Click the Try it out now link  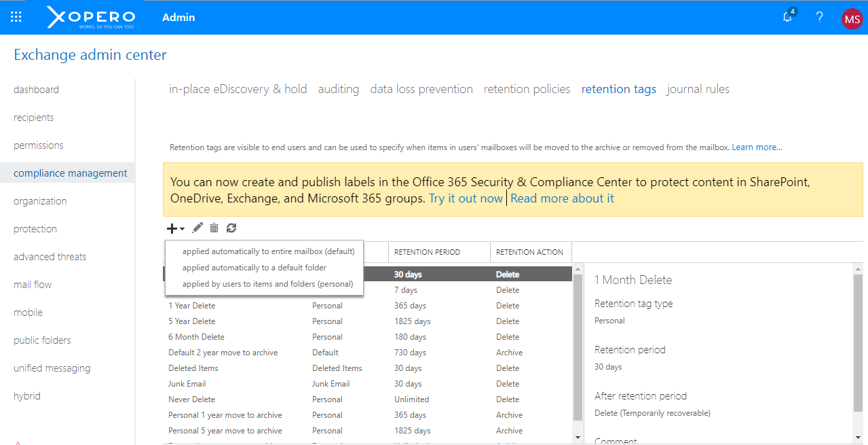click(x=466, y=198)
